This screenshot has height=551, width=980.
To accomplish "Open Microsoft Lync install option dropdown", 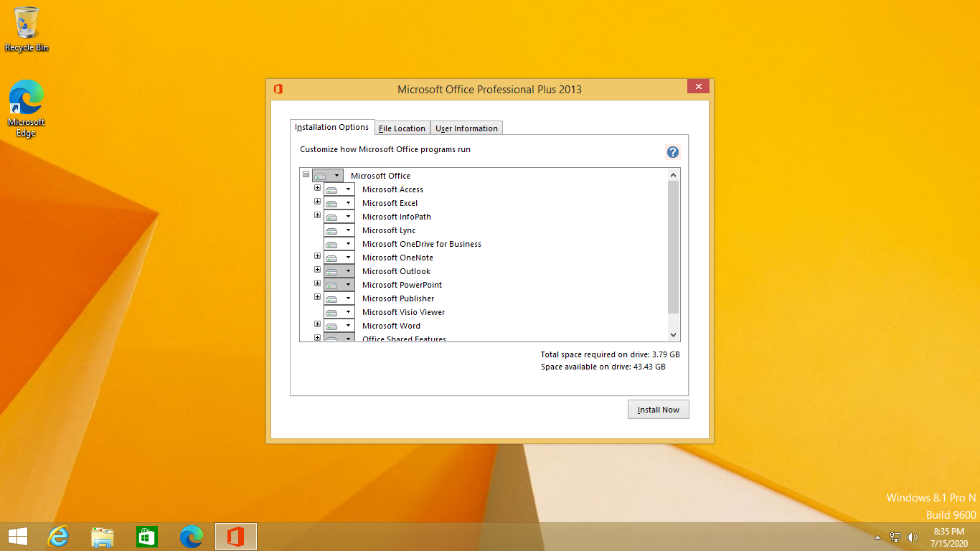I will point(339,230).
